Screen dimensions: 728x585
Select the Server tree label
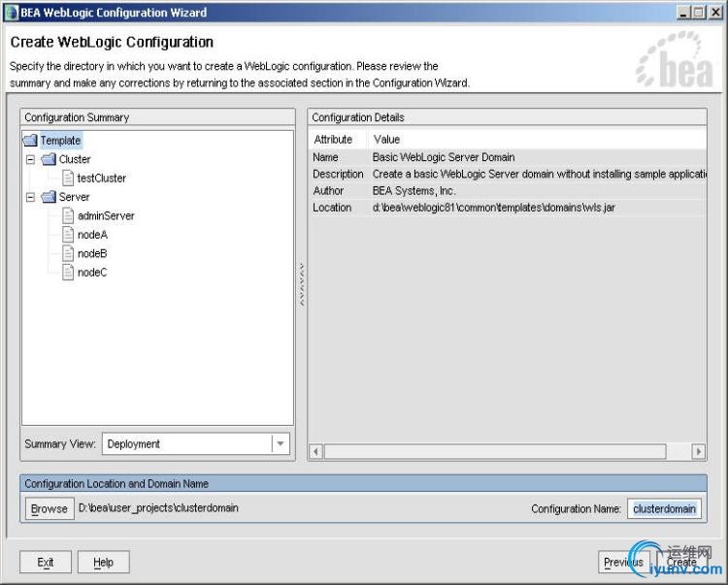click(x=74, y=197)
